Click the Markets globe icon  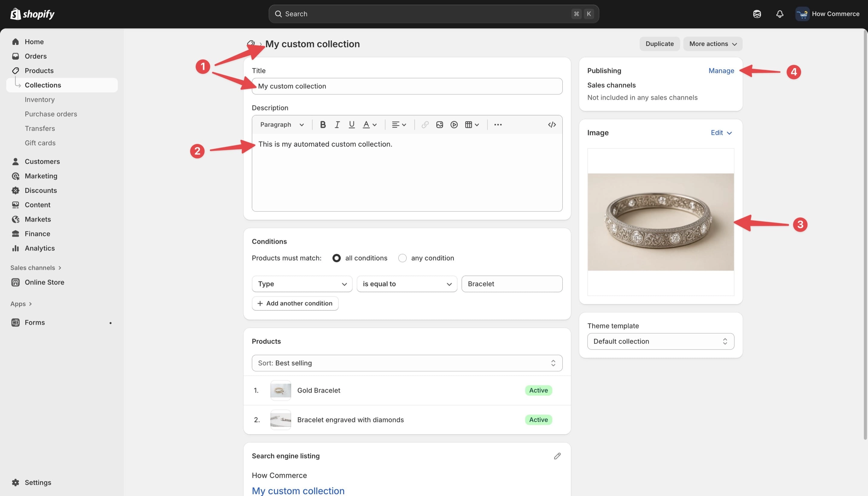tap(15, 219)
